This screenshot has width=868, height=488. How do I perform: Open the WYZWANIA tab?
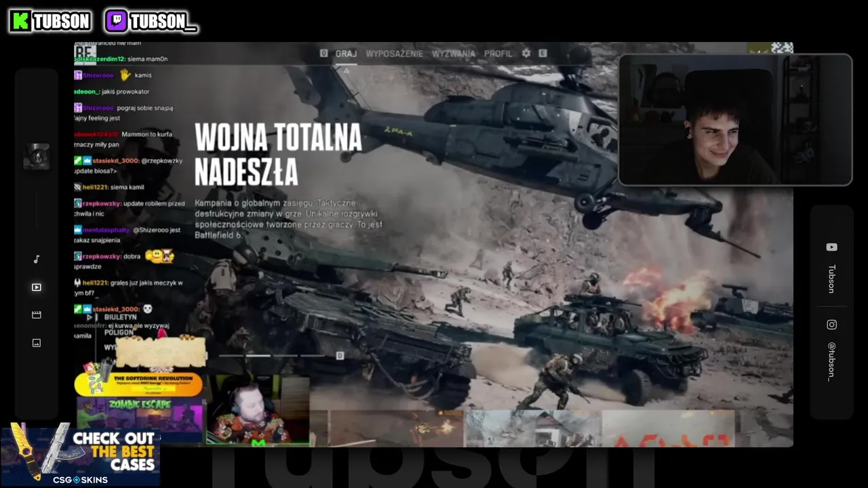coord(454,54)
